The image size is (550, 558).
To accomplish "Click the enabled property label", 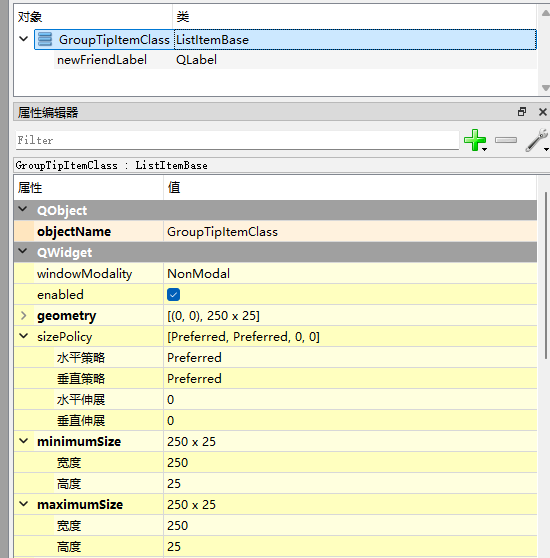I will (x=60, y=295).
